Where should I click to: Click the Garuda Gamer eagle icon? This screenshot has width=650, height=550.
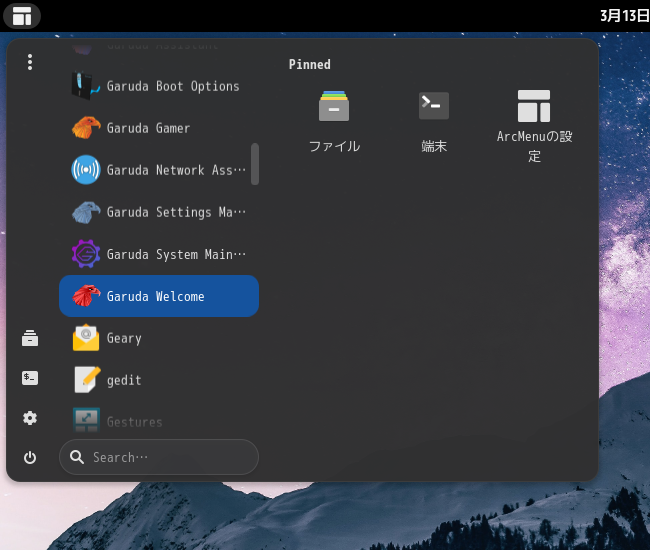[86, 128]
